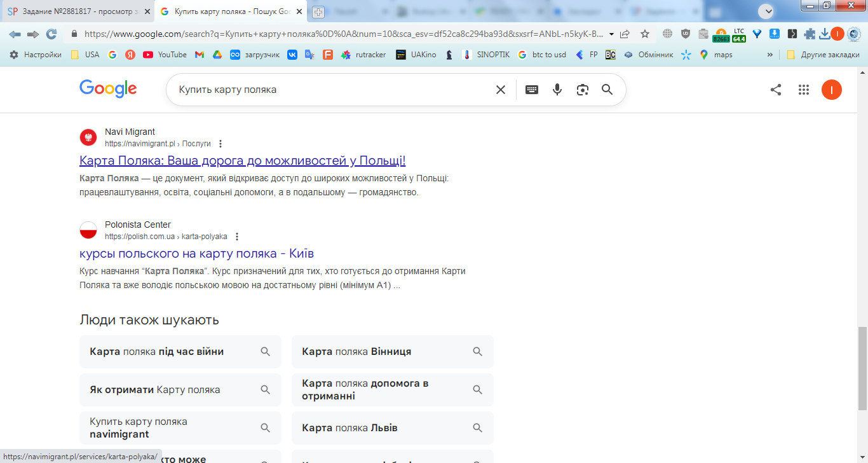
Task: Click the browser address bar URL
Action: [x=343, y=34]
